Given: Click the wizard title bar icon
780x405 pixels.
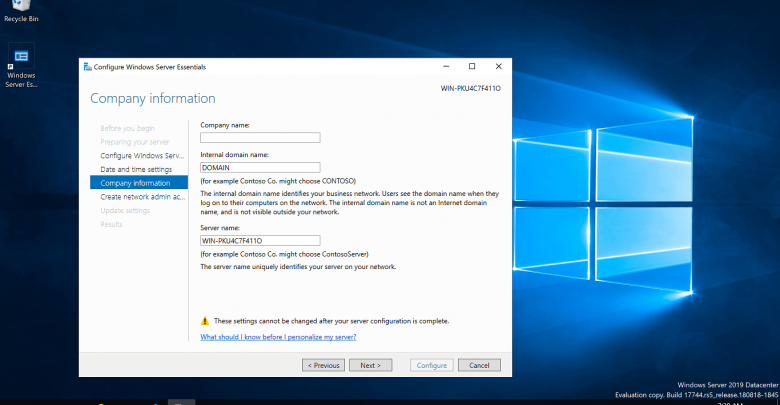Looking at the screenshot, I should [x=88, y=67].
